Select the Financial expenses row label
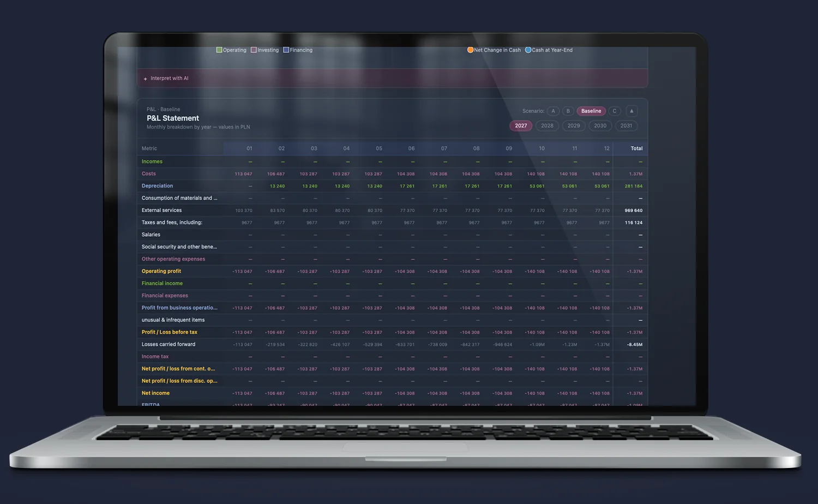Viewport: 818px width, 504px height. point(165,296)
